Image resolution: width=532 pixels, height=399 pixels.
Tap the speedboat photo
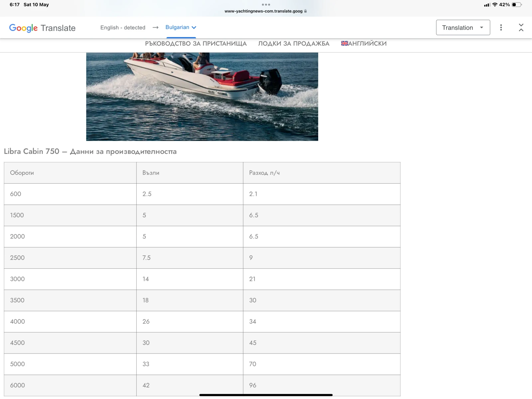click(x=202, y=96)
